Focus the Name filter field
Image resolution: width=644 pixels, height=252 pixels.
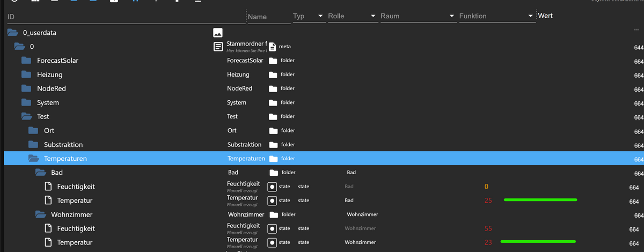[268, 17]
